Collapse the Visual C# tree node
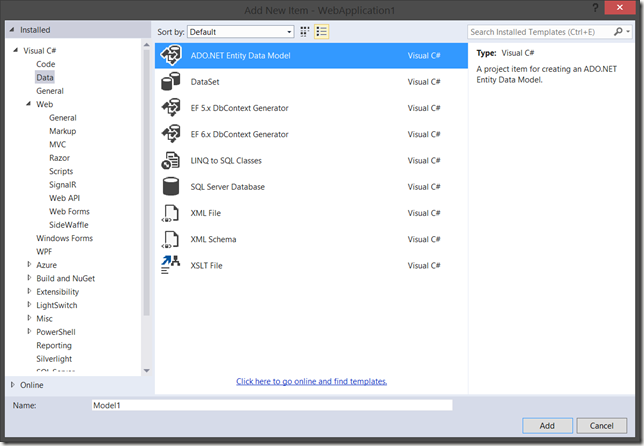The image size is (644, 446). coord(15,50)
